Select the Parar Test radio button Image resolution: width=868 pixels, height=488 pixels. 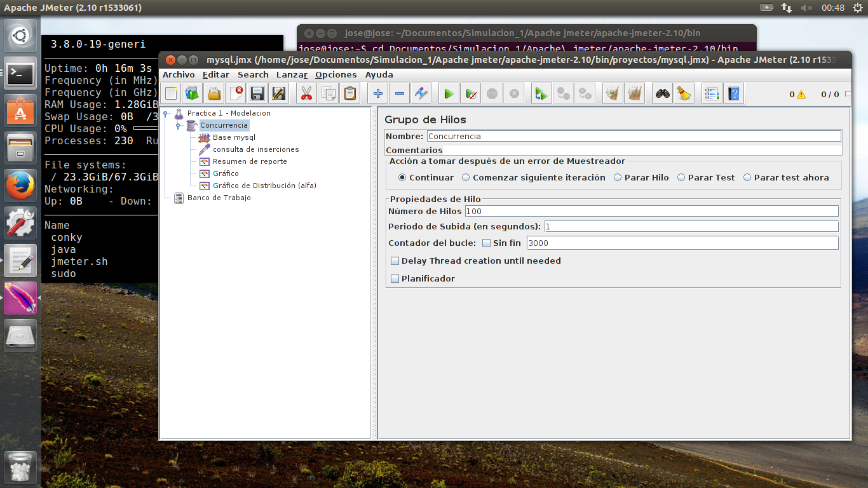coord(681,178)
